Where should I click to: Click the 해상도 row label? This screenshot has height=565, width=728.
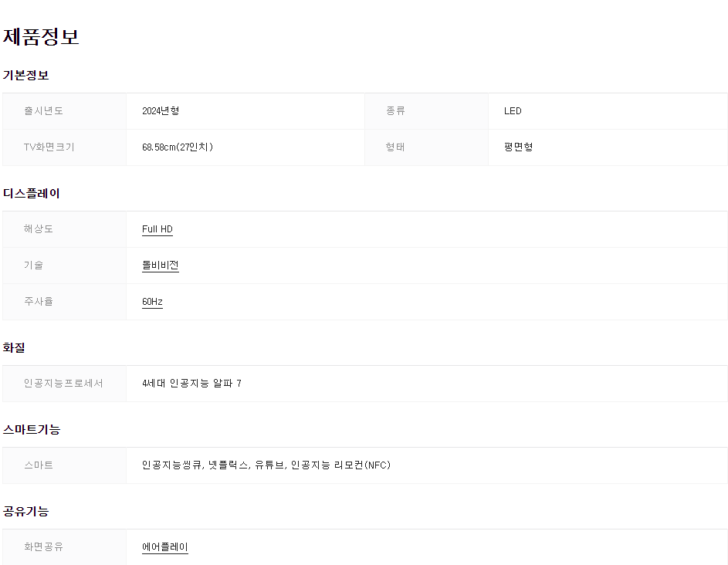pyautogui.click(x=39, y=229)
